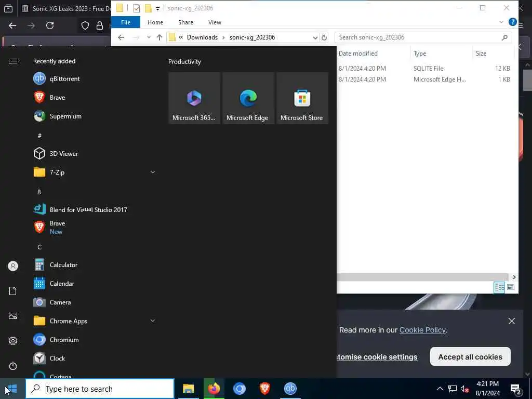
Task: Click the Windows Start button
Action: (x=12, y=389)
